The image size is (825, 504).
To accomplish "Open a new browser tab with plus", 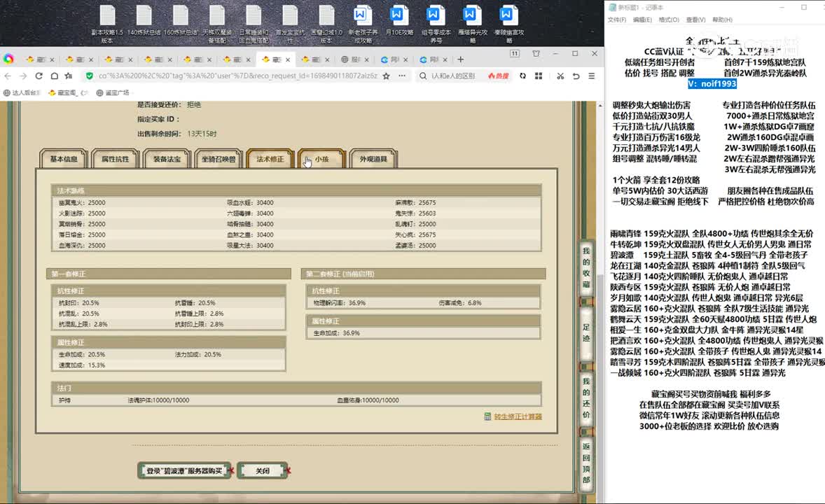I will pyautogui.click(x=460, y=59).
